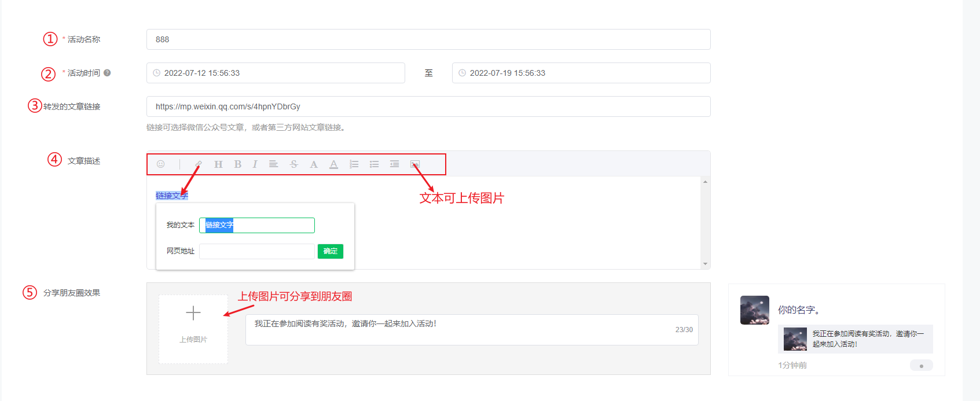Click the 我的文本 field in the link popup
Viewport: 980px width, 401px height.
[x=257, y=225]
